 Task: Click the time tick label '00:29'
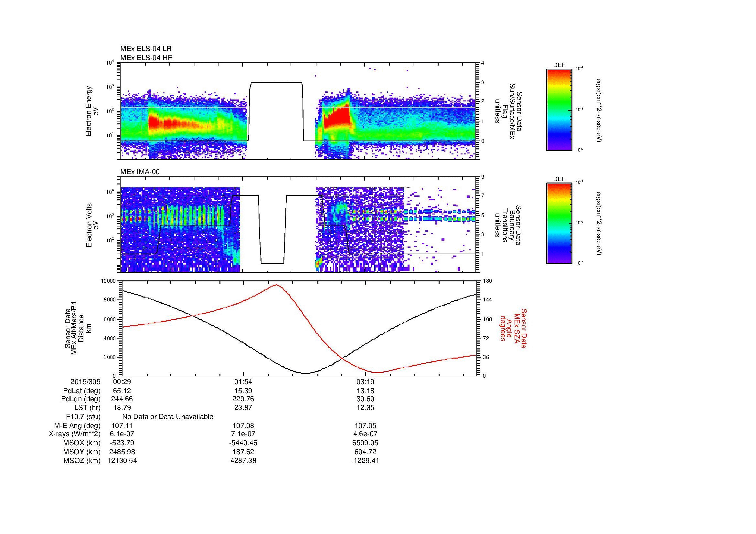(x=122, y=382)
